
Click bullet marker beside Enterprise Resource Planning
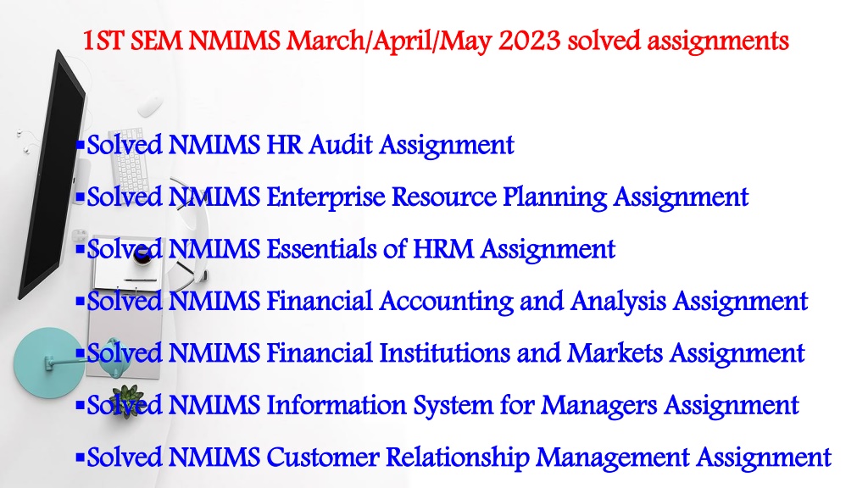coord(80,197)
